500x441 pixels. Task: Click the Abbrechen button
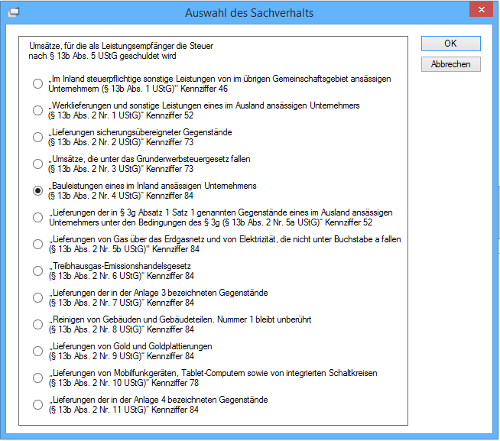tap(451, 64)
